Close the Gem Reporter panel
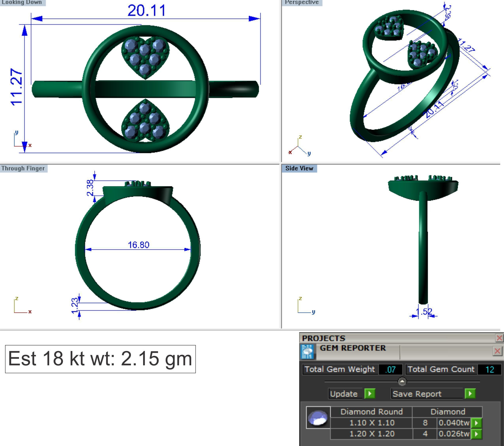Image resolution: width=504 pixels, height=446 pixels. tap(497, 351)
